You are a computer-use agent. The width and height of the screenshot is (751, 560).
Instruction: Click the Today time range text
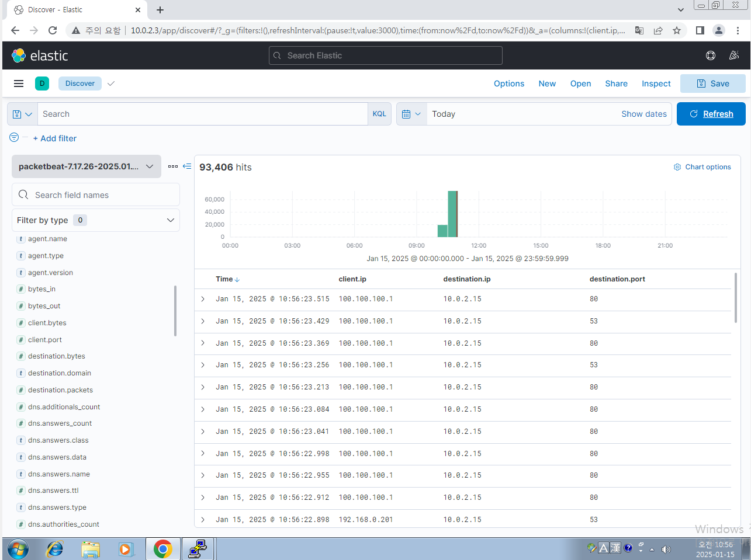point(444,114)
